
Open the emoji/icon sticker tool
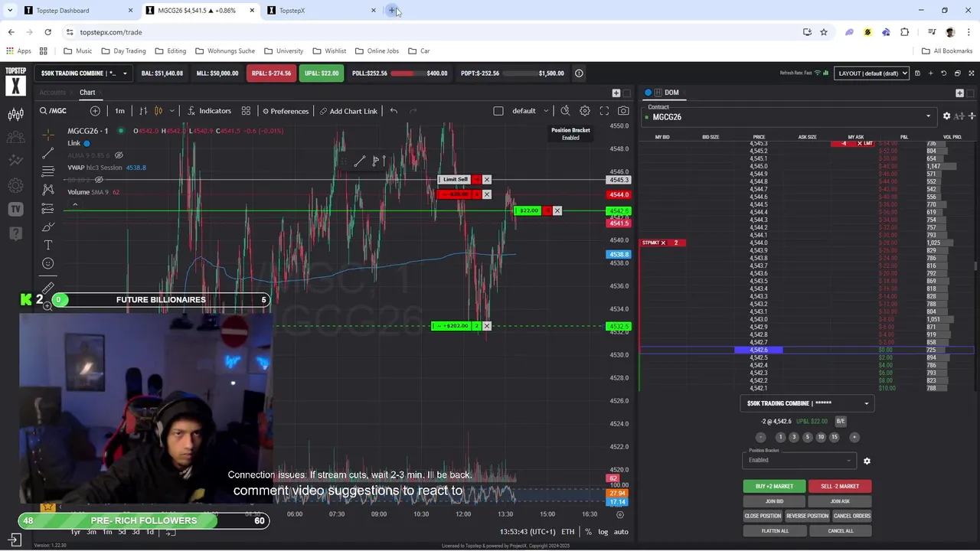(48, 263)
